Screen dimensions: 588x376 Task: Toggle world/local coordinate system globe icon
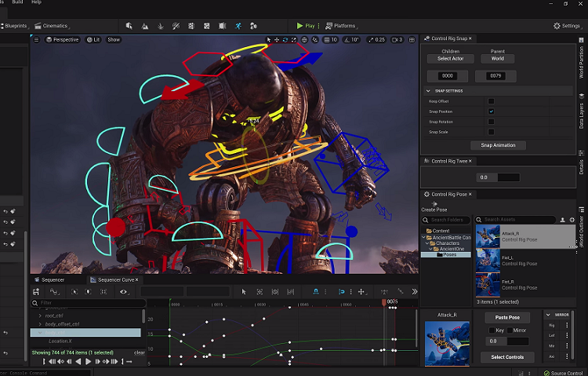click(x=304, y=40)
